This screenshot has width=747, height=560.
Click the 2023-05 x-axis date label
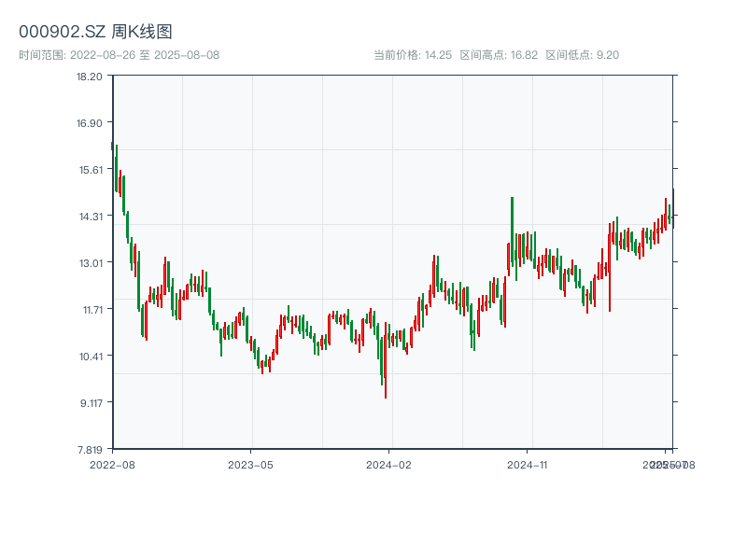(251, 464)
